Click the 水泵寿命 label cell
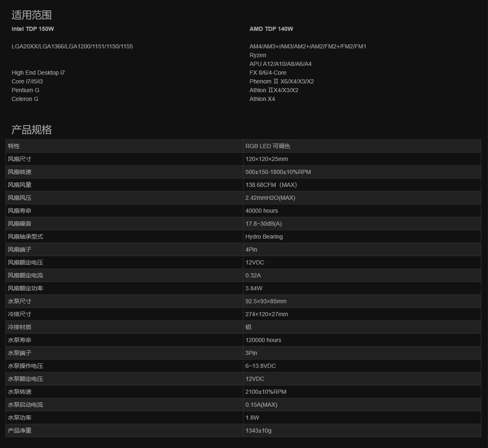The height and width of the screenshot is (448, 488). (124, 340)
